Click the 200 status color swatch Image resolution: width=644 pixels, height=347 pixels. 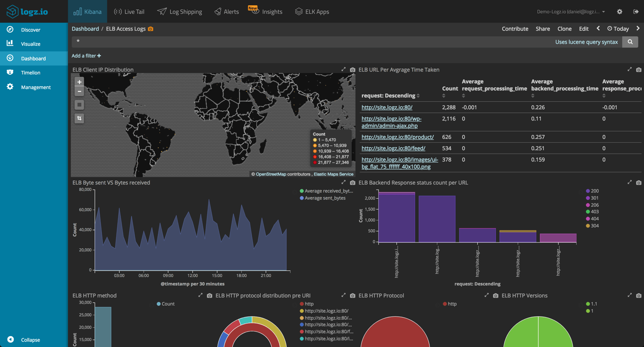(x=587, y=191)
